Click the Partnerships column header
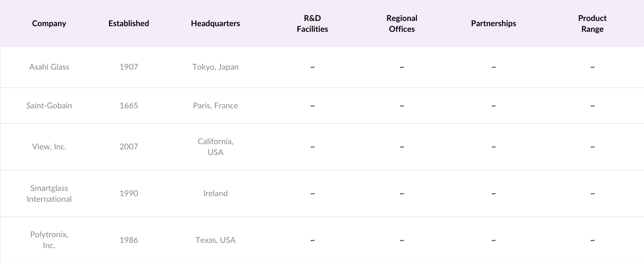 coord(493,23)
